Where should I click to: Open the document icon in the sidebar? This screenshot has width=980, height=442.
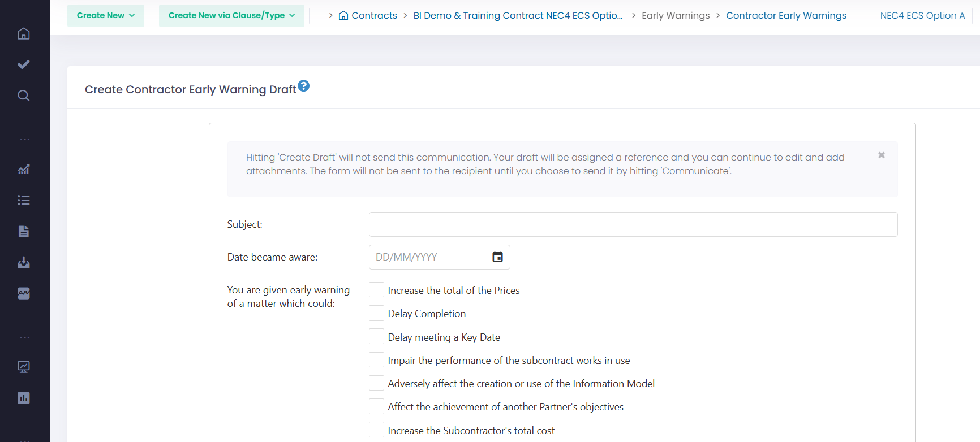coord(23,231)
